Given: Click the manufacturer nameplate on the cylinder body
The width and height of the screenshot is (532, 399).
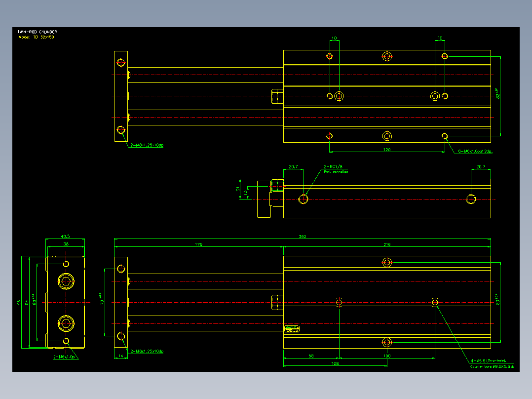Looking at the screenshot, I should click(292, 329).
